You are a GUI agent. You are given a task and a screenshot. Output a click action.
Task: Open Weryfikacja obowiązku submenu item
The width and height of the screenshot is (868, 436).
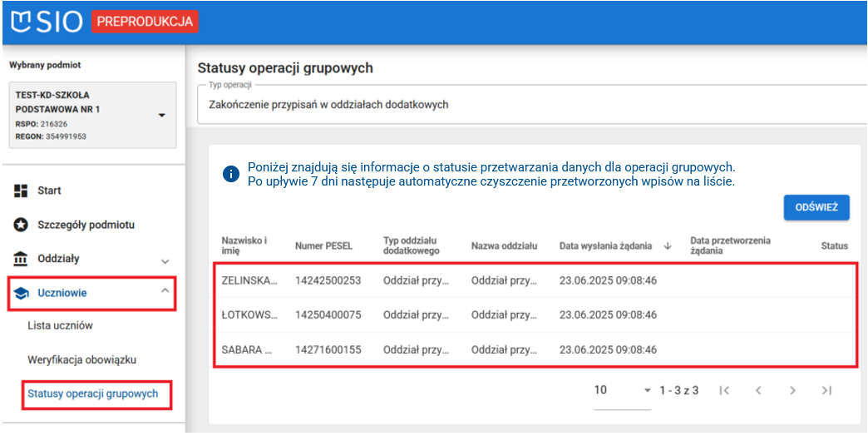pyautogui.click(x=82, y=360)
